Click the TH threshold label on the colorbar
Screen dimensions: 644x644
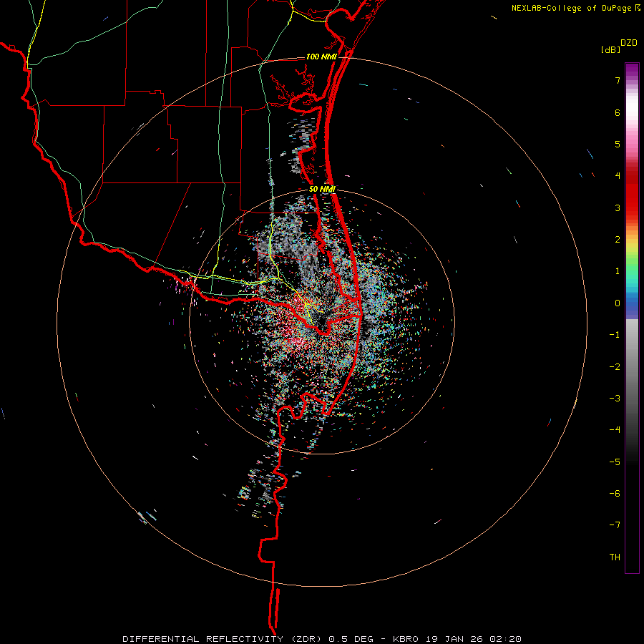615,557
